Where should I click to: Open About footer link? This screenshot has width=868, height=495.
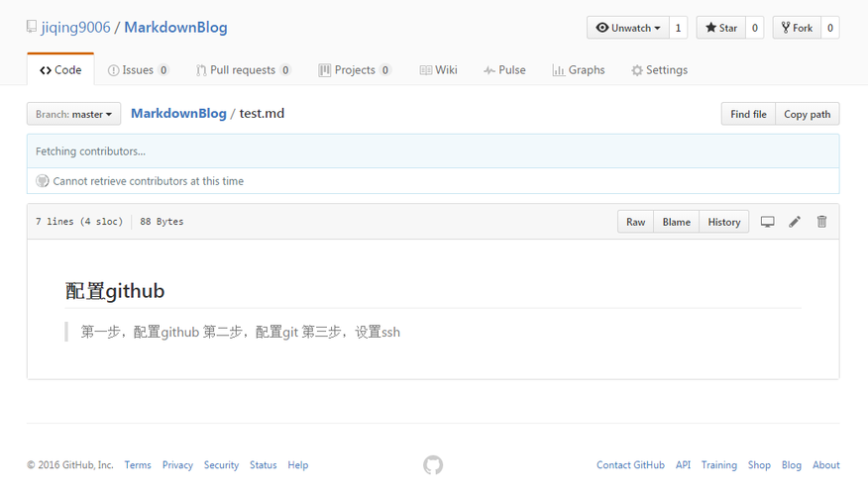[826, 465]
